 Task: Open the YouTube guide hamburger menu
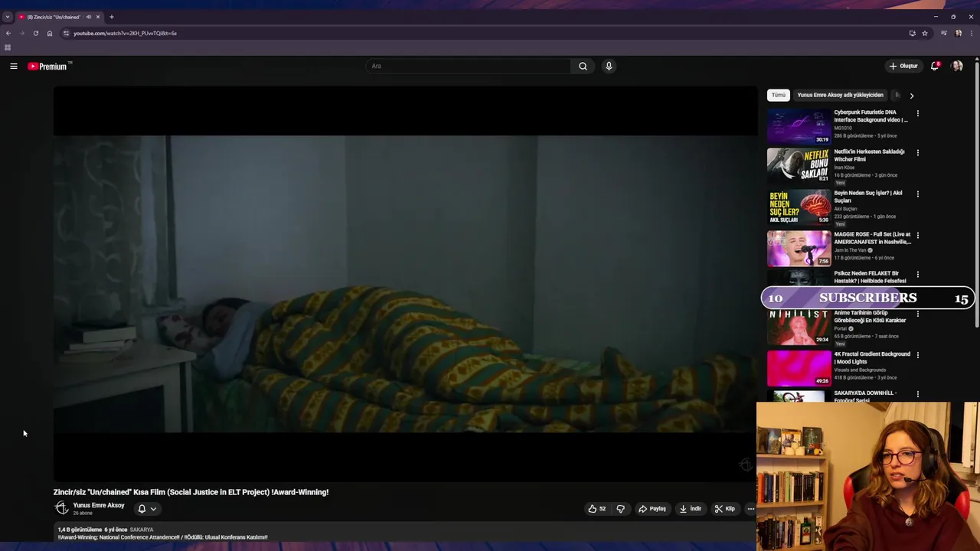(13, 67)
